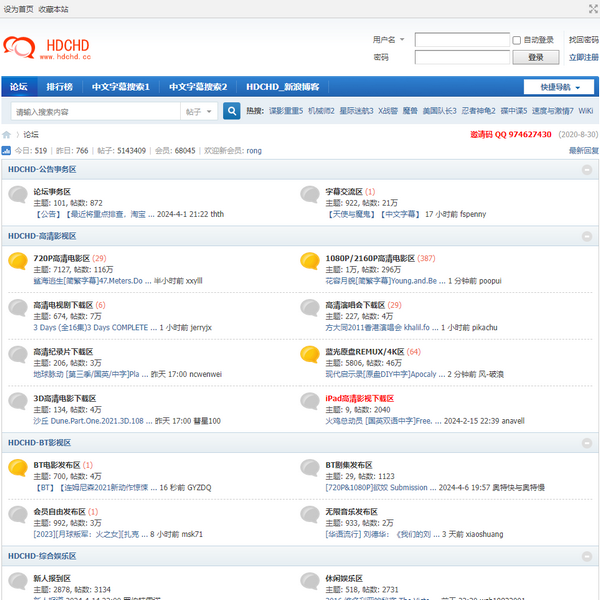
Task: Click the forum statistics chart icon
Action: coord(6,150)
